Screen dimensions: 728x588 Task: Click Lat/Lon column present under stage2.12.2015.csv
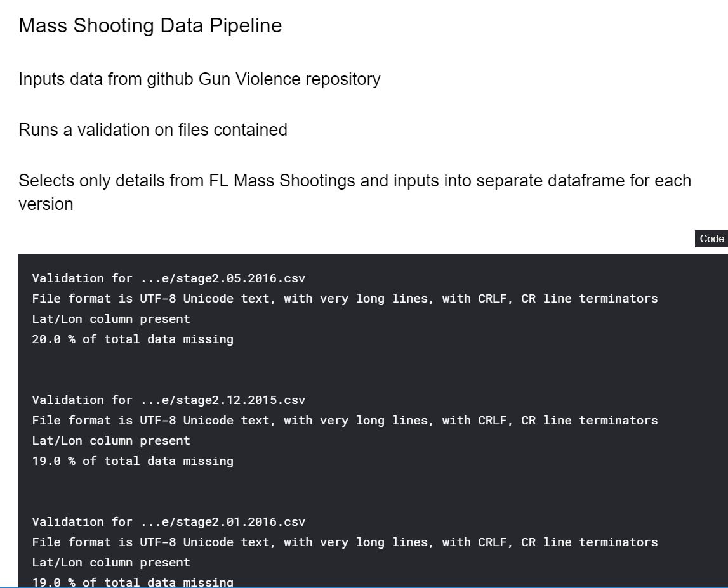[x=111, y=441]
